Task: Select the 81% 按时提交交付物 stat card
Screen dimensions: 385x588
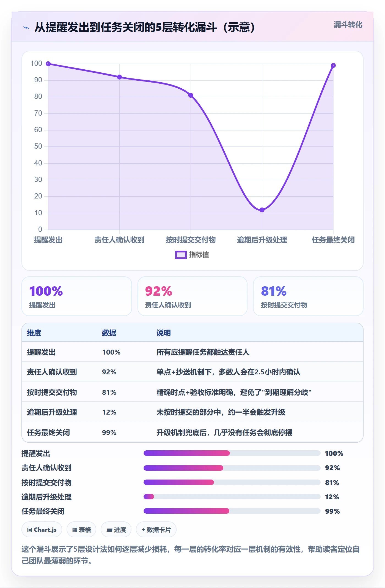Action: pyautogui.click(x=308, y=296)
